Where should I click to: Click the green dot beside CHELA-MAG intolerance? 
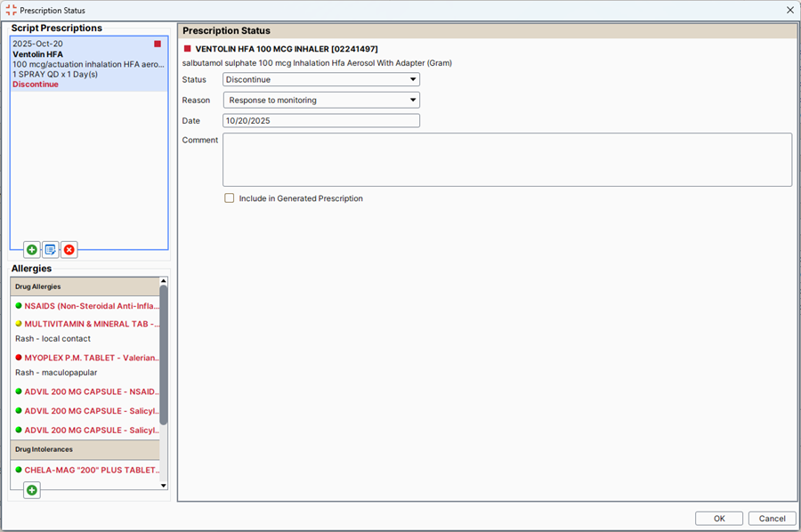19,470
